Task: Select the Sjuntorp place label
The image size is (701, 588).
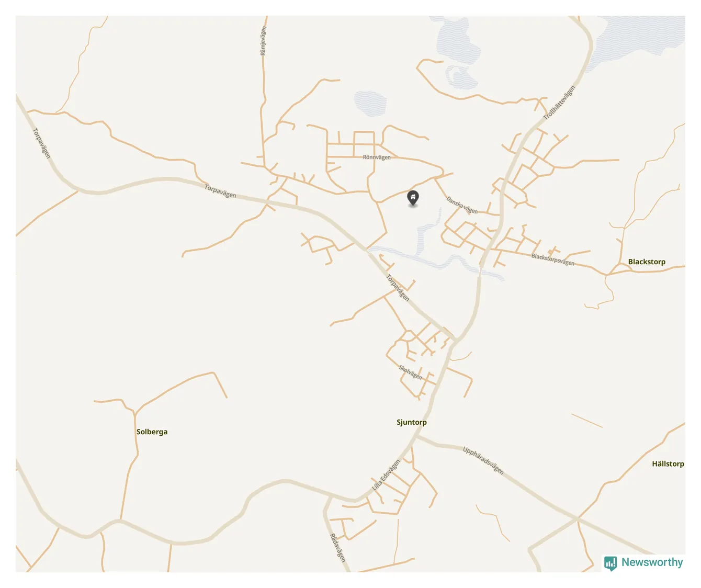Action: point(412,422)
